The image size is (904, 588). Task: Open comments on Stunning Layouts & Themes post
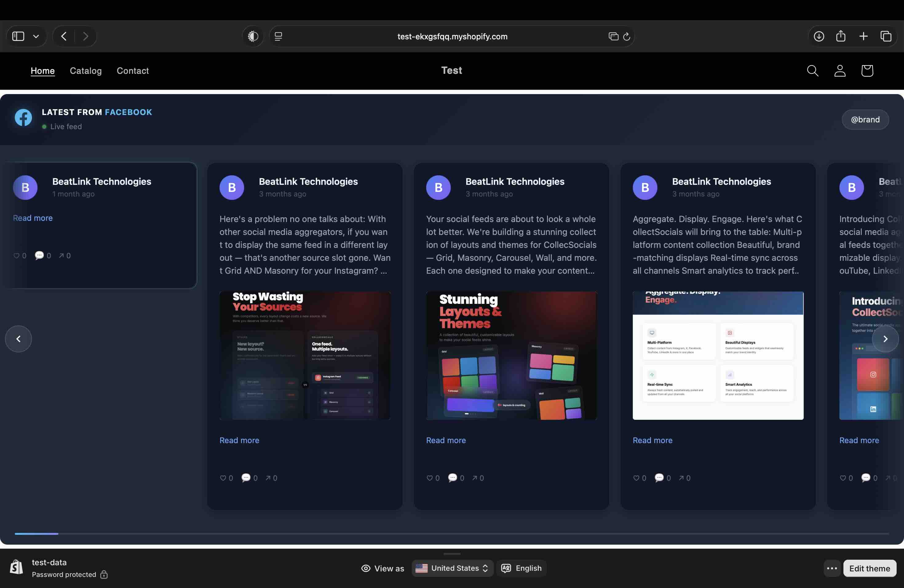pyautogui.click(x=452, y=478)
